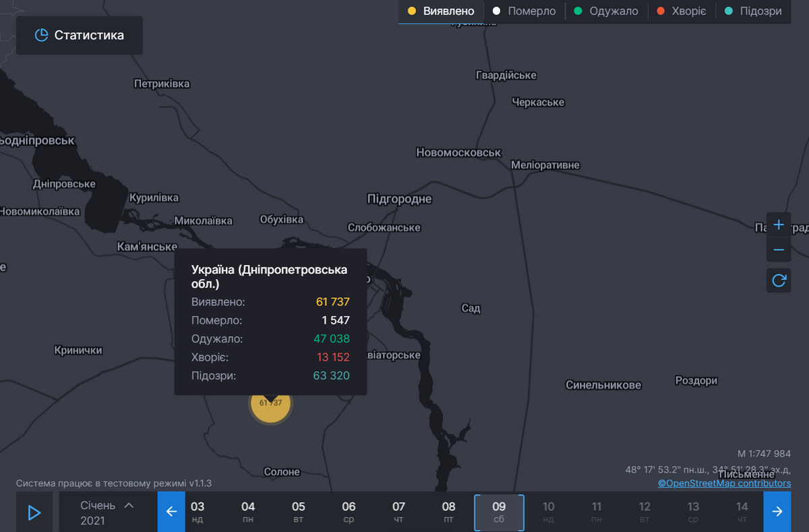Select the Виявлено filter
This screenshot has height=532, width=809.
click(441, 11)
